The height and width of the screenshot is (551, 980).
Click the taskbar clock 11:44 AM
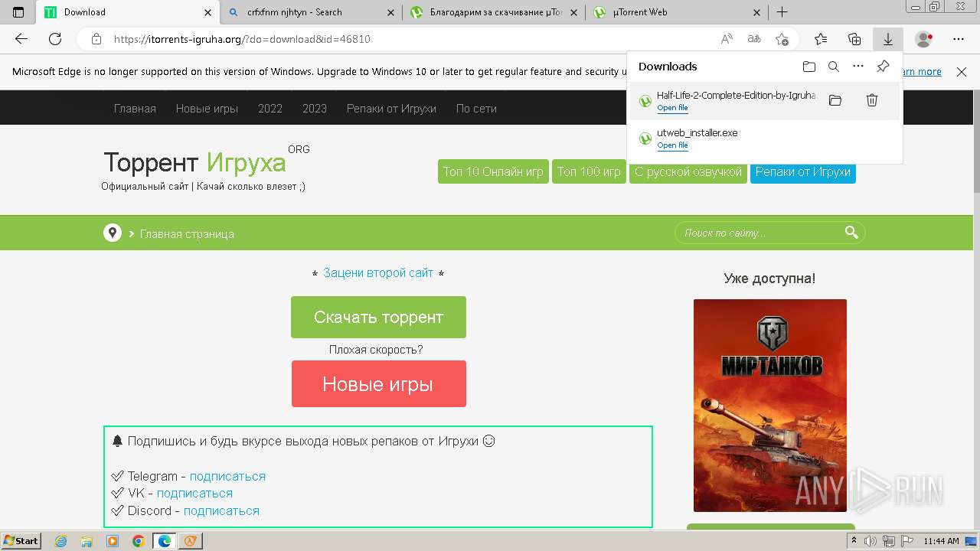point(941,541)
